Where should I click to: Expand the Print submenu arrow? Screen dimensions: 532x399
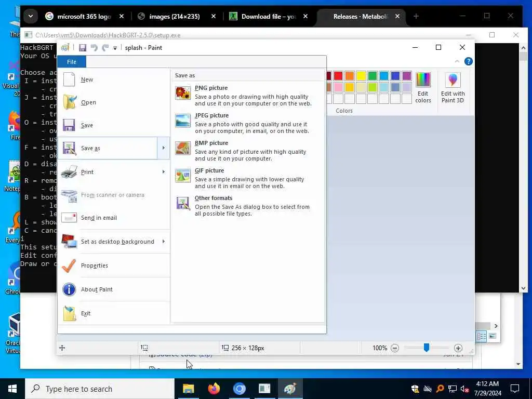[164, 172]
